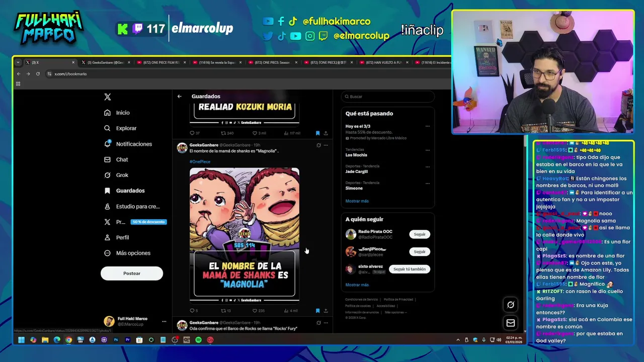Open more options on the Magnolia post
Screen dimensions: 644x362
point(326,145)
